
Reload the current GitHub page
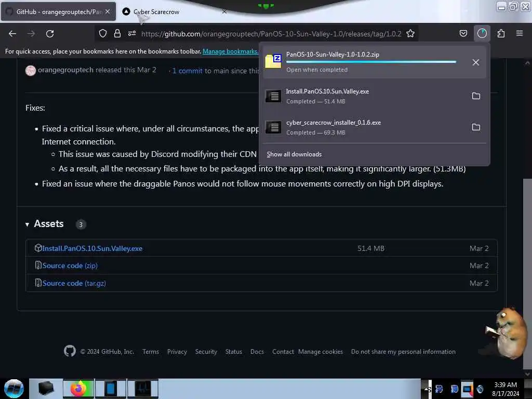pos(50,34)
